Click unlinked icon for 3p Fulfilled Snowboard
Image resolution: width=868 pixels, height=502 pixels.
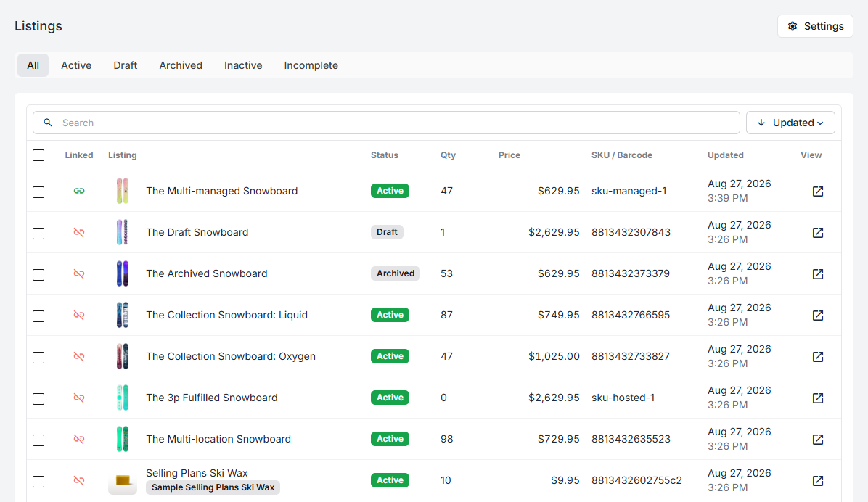(79, 398)
